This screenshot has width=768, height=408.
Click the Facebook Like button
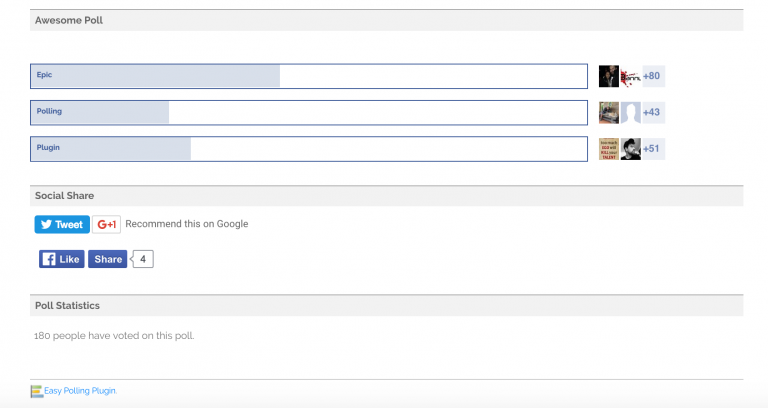coord(62,259)
